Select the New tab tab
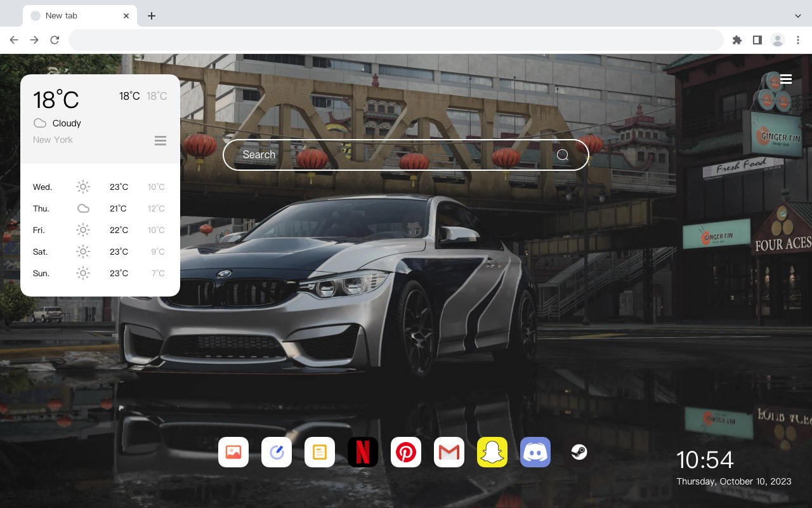 [80, 16]
